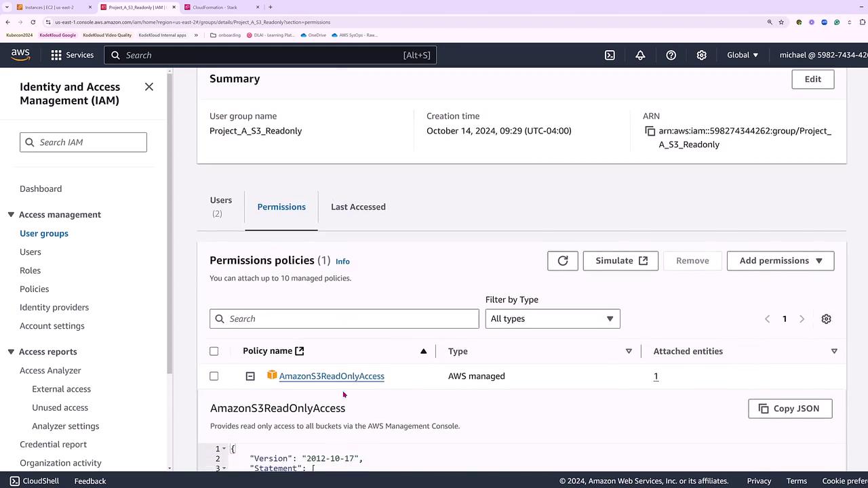Open the AmazonS3ReadOnlyAccess policy link

(332, 376)
